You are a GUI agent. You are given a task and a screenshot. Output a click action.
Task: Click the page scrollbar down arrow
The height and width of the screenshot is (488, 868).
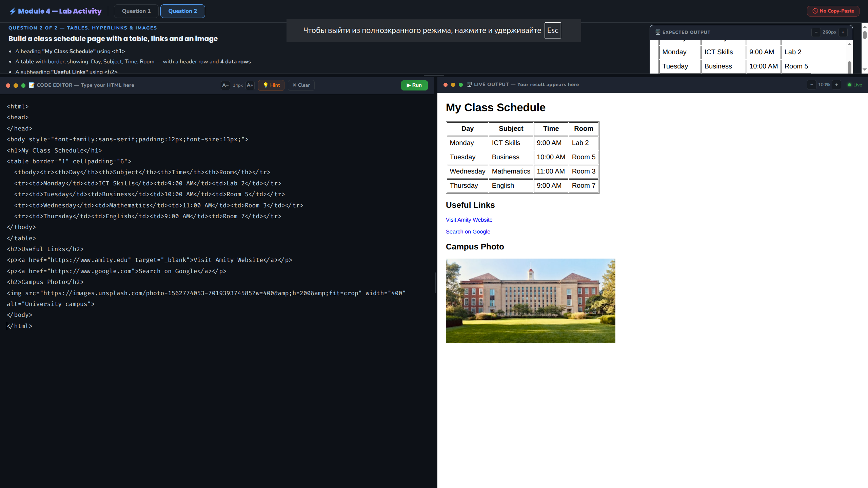coord(865,69)
